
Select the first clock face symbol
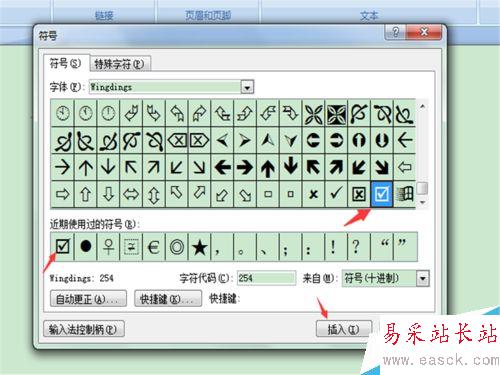pos(63,113)
